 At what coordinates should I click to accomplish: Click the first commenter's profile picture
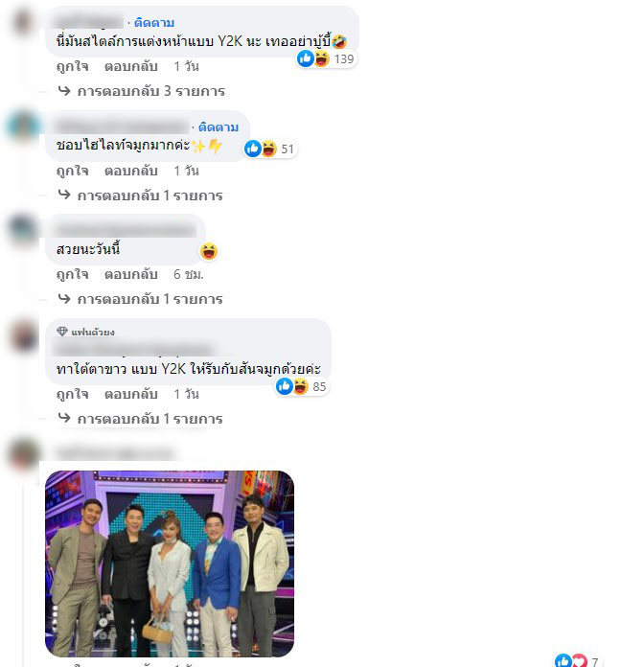[23, 22]
